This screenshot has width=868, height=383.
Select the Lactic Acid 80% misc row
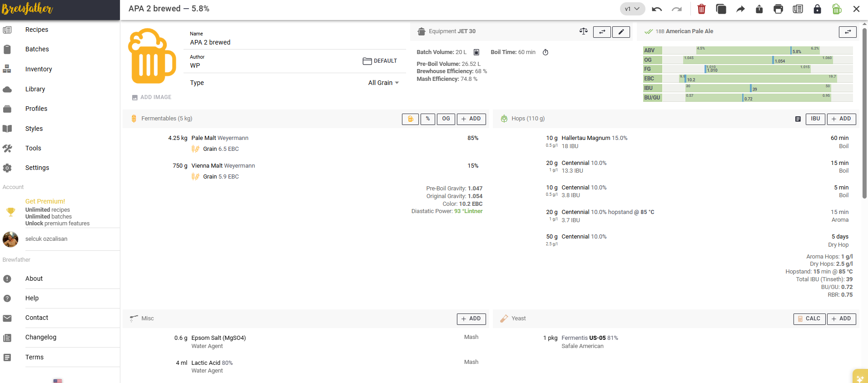[x=306, y=367]
